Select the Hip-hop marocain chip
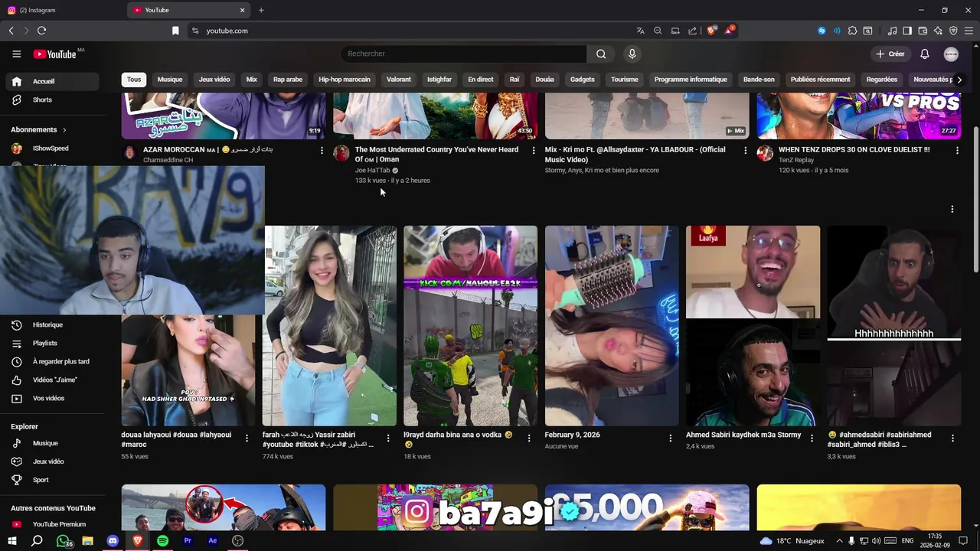 (x=345, y=80)
